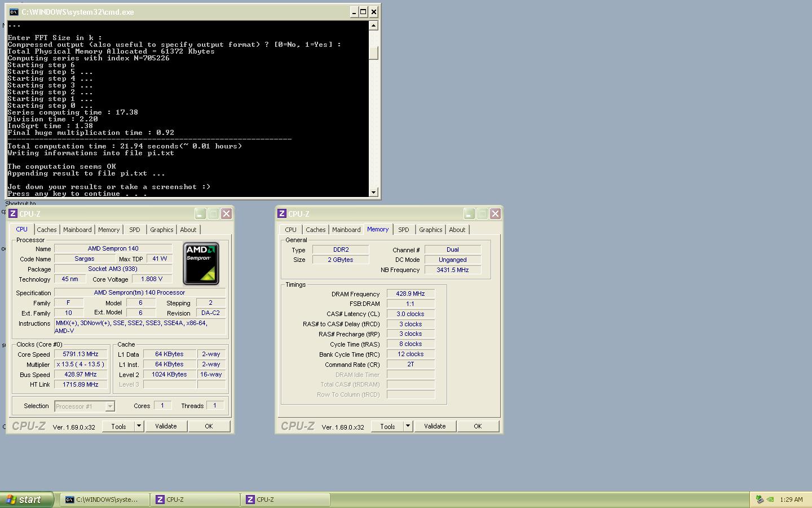Switch to the CPU tab in the right CPU-Z window
The width and height of the screenshot is (812, 508).
290,230
